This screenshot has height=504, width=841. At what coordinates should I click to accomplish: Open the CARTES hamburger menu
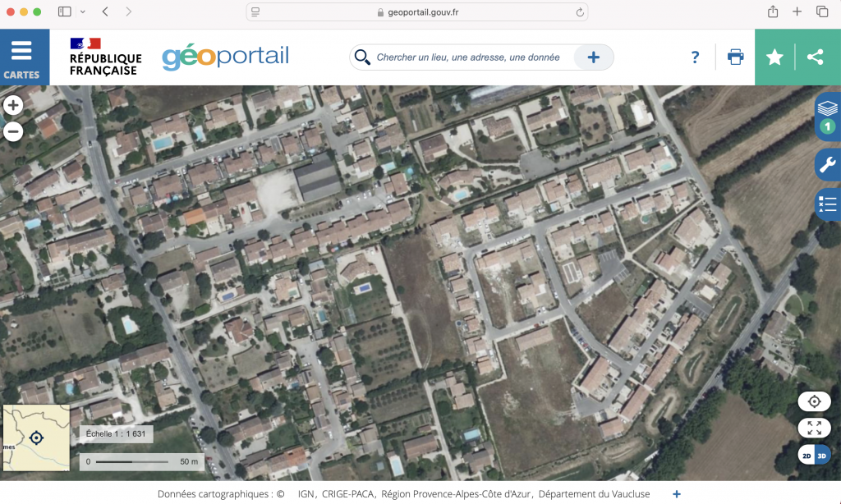(x=21, y=57)
